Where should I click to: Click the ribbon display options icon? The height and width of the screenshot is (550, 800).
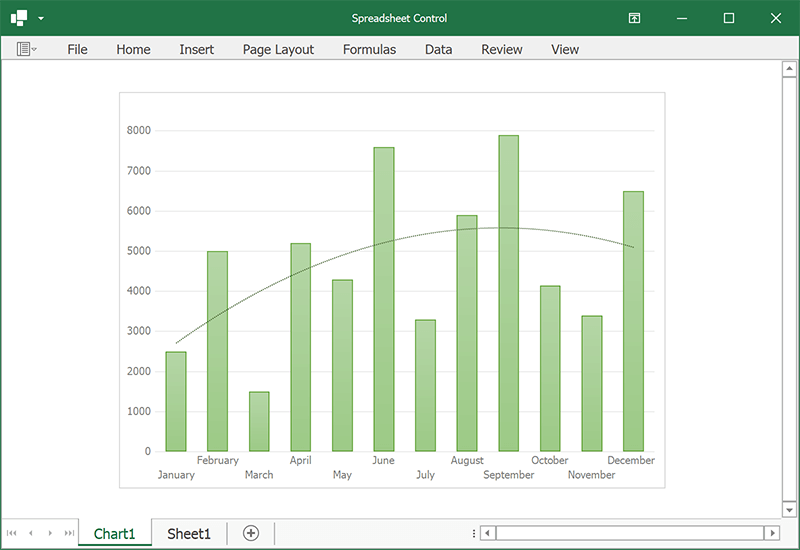tap(634, 18)
